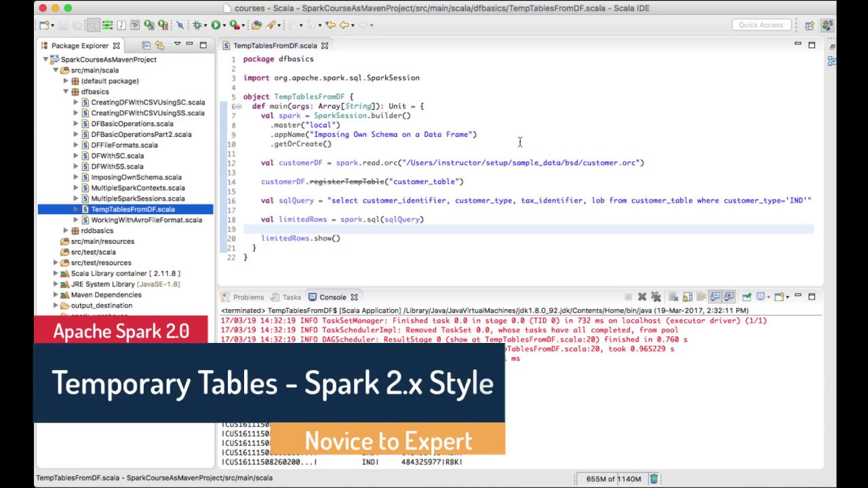868x488 pixels.
Task: Fold the main method at line 6
Action: pyautogui.click(x=239, y=106)
